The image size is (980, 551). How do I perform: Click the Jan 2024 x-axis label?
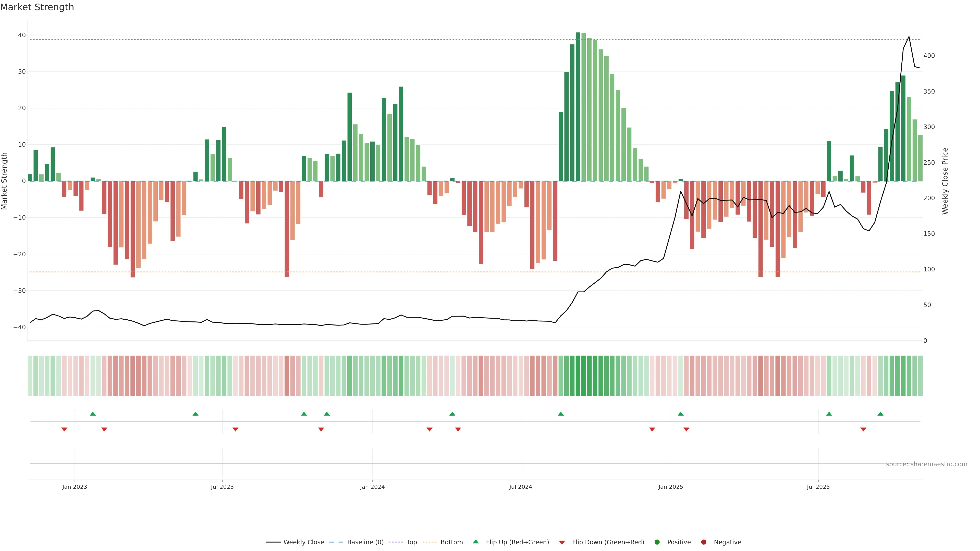tap(372, 487)
